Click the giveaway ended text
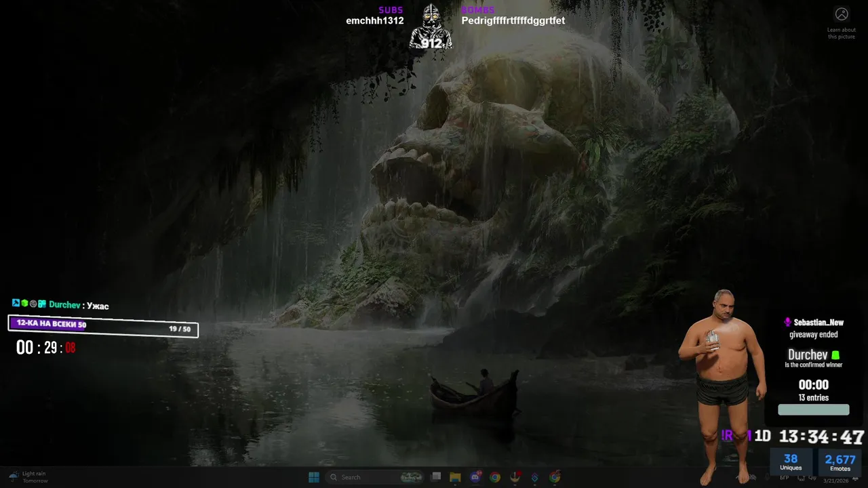Image resolution: width=868 pixels, height=488 pixels. tap(814, 335)
